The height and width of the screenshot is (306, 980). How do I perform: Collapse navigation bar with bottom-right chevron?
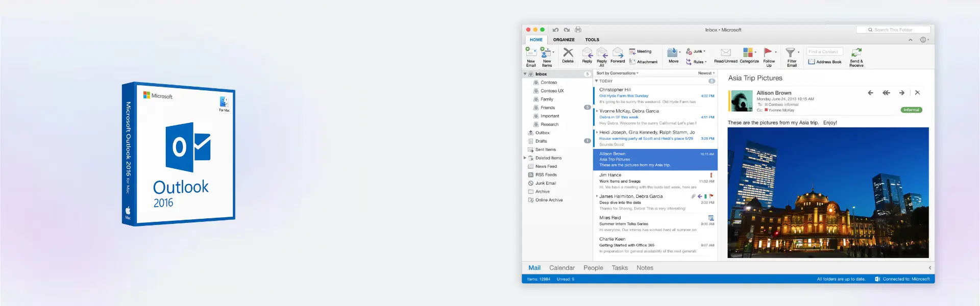click(x=929, y=268)
